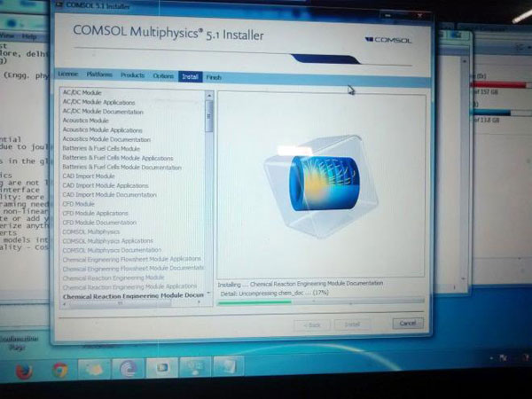Click the background Explorer window's vertical scrollbar
The image size is (532, 399).
click(x=464, y=169)
